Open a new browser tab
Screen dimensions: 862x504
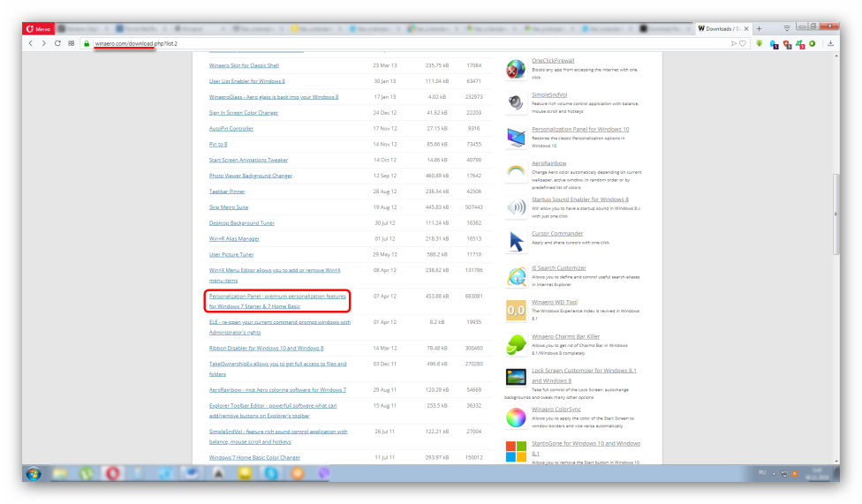(760, 28)
